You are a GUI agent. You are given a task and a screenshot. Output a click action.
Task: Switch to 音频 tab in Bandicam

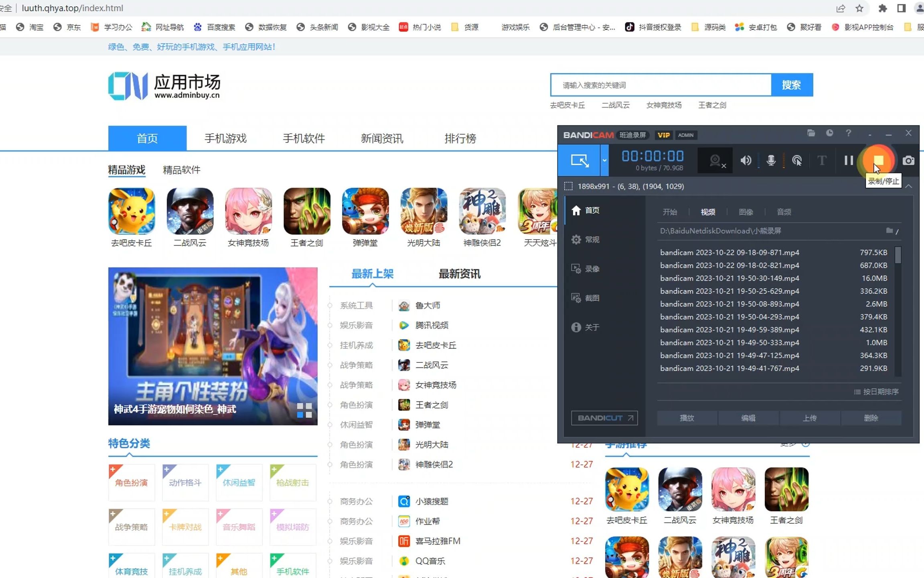[784, 212]
